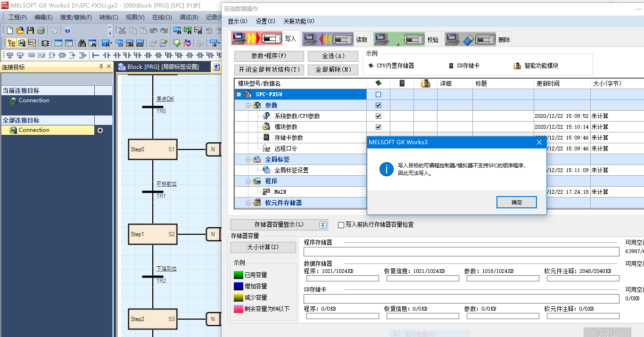Click 确定 in the message dialog

(516, 202)
